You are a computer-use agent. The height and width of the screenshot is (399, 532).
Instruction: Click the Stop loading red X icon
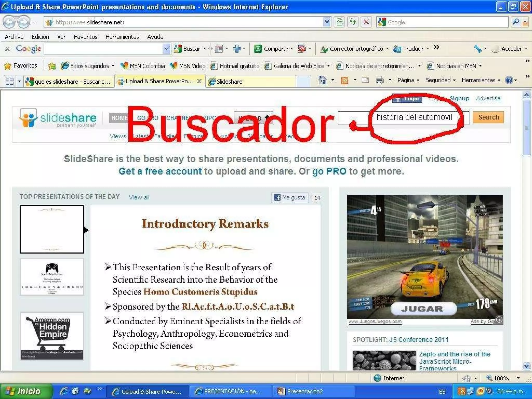point(366,22)
